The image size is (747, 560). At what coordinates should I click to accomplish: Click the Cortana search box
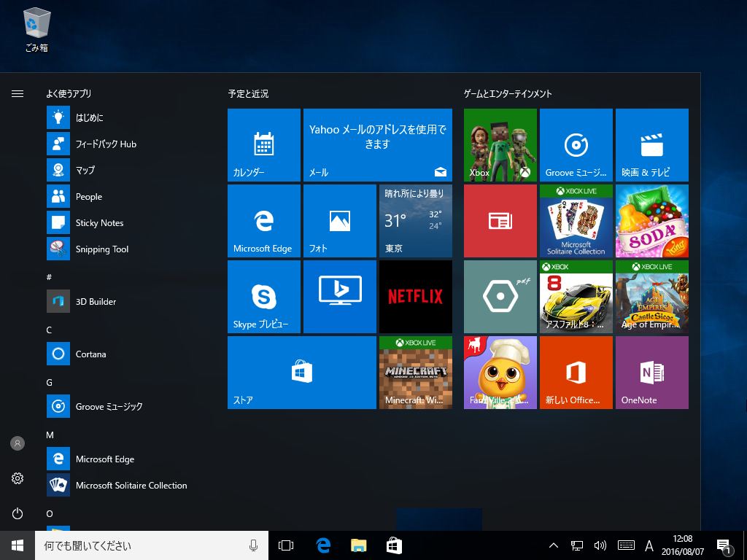coord(139,545)
